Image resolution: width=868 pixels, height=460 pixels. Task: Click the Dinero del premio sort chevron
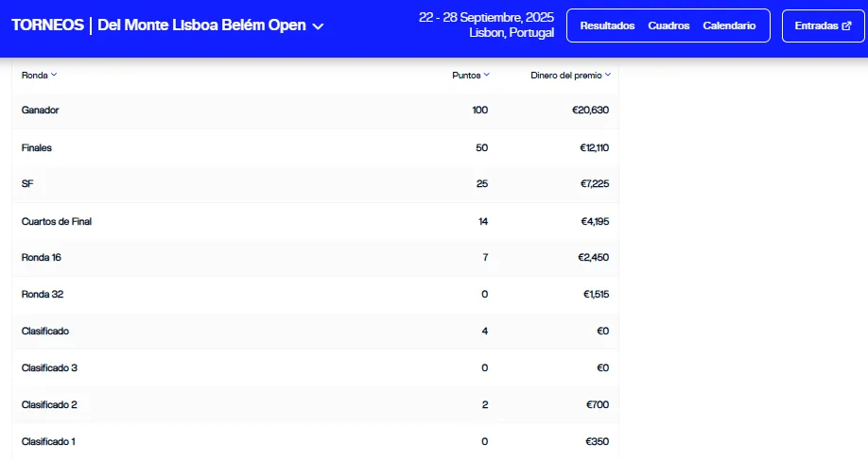(x=607, y=75)
